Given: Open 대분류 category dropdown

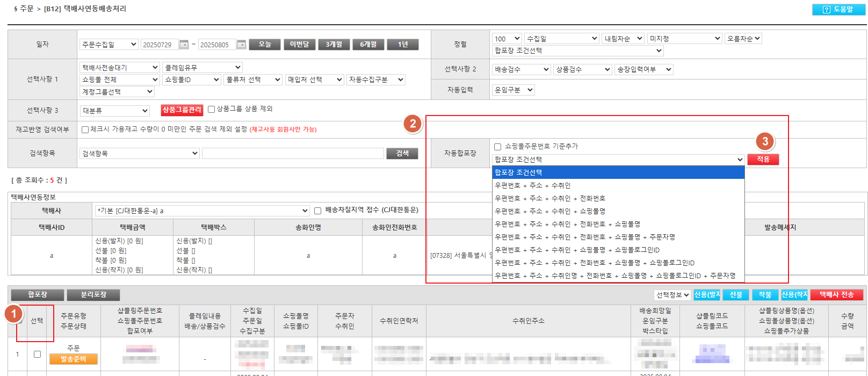Looking at the screenshot, I should [115, 111].
